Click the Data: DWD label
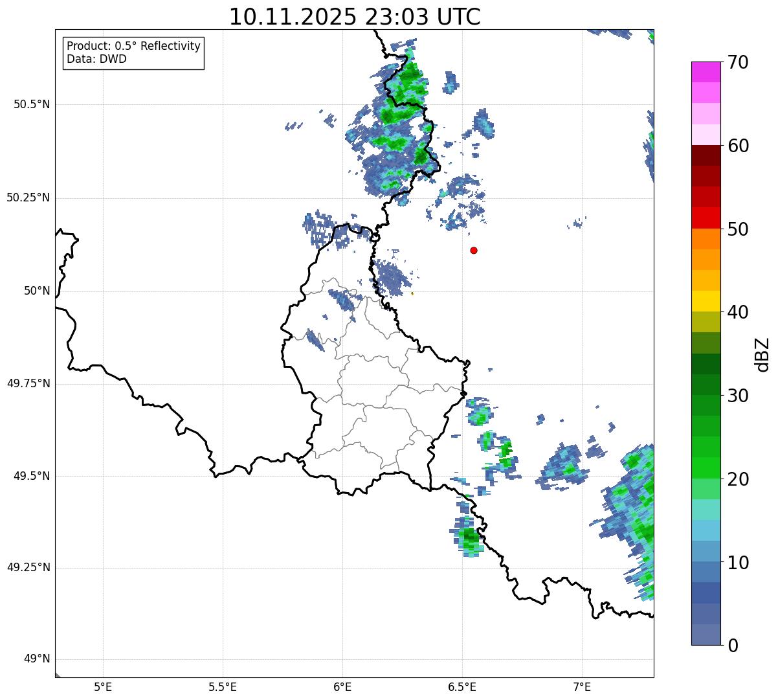778x700 pixels. [x=96, y=59]
